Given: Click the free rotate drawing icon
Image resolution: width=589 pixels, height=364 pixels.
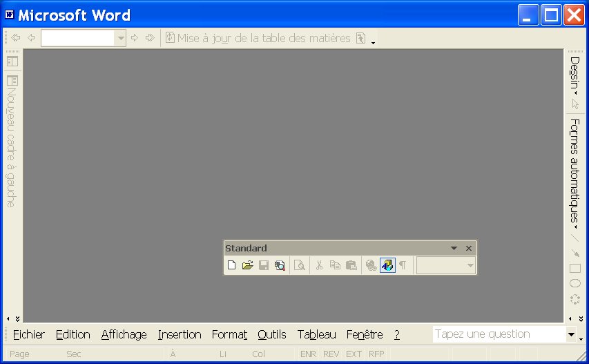Looking at the screenshot, I should pyautogui.click(x=575, y=299).
